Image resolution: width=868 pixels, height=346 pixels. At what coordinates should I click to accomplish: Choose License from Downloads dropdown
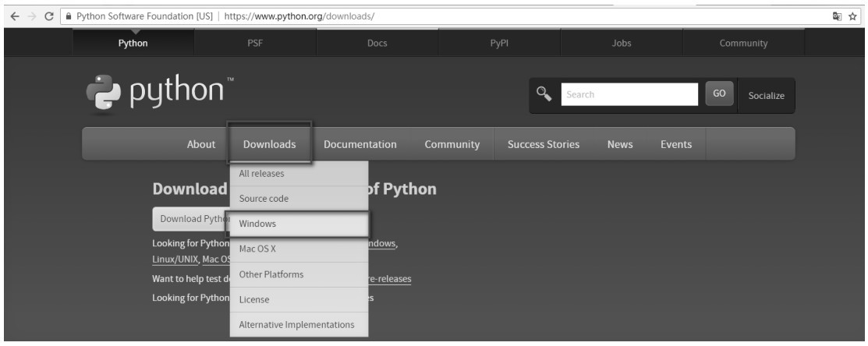point(299,299)
